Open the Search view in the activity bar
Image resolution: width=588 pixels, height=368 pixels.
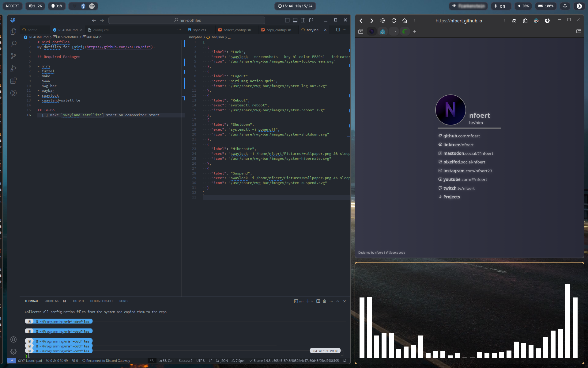coord(13,44)
